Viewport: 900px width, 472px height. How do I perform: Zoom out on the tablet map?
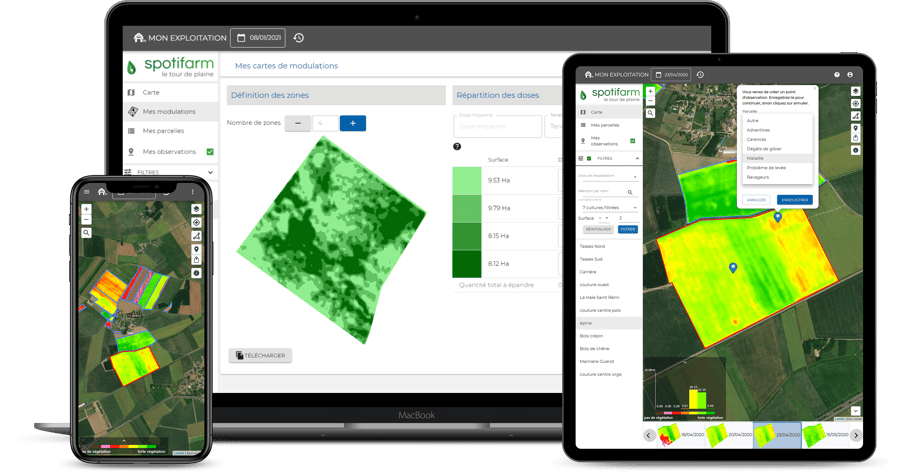point(650,101)
